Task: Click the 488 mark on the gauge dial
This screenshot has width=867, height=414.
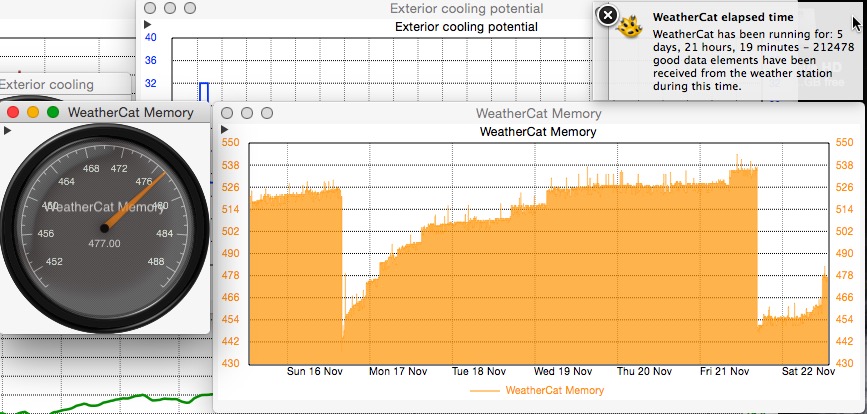Action: click(156, 261)
